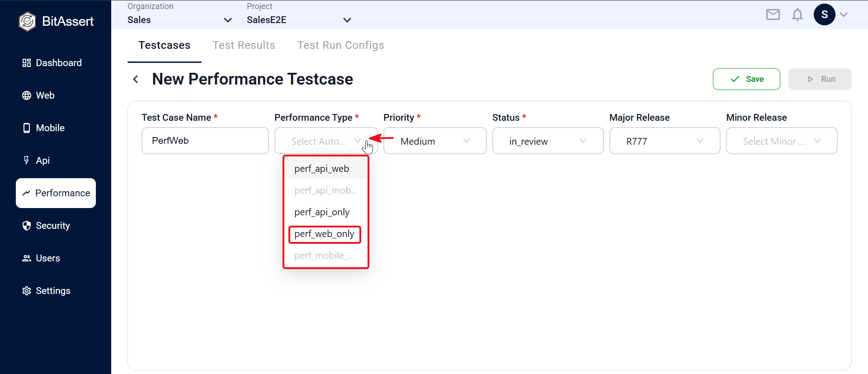868x374 pixels.
Task: Click the BitAssert logo icon
Action: 27,21
